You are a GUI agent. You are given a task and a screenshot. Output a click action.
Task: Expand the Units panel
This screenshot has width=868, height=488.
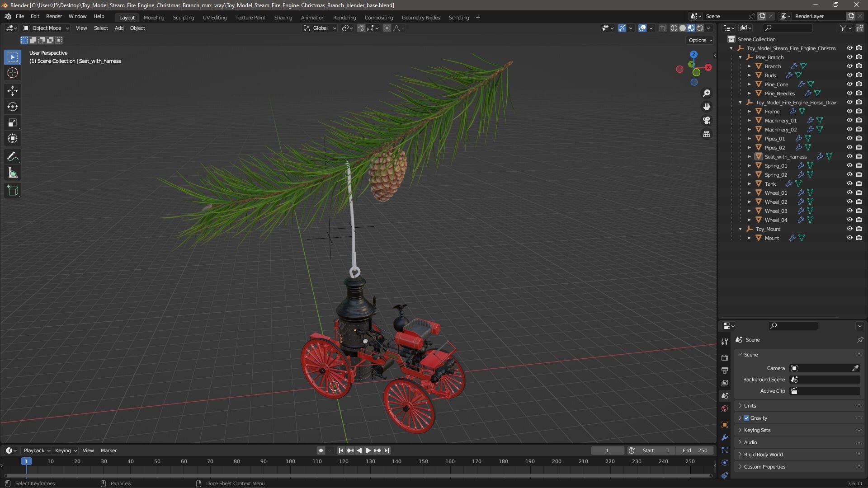750,406
